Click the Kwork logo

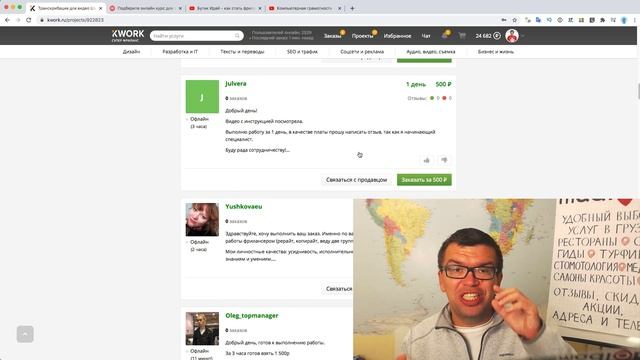[128, 36]
